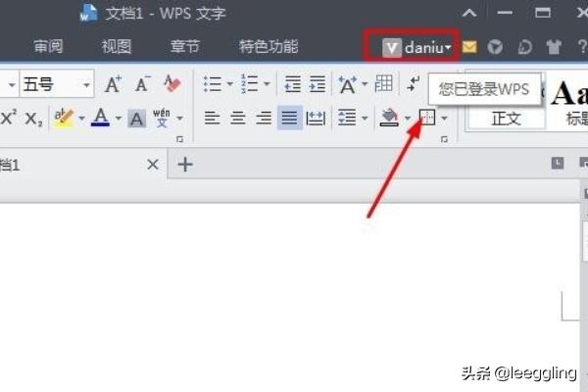Viewport: 588px width, 392px height.
Task: Open paragraph dialog launcher
Action: coord(444,139)
